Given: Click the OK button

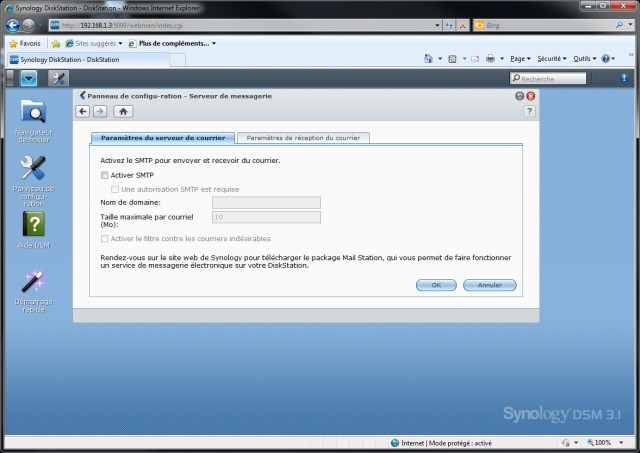Looking at the screenshot, I should (x=436, y=285).
